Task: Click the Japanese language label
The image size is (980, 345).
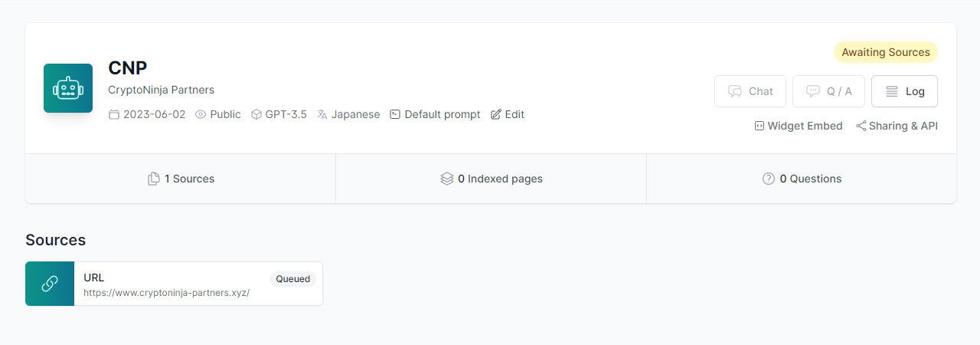Action: (x=355, y=114)
